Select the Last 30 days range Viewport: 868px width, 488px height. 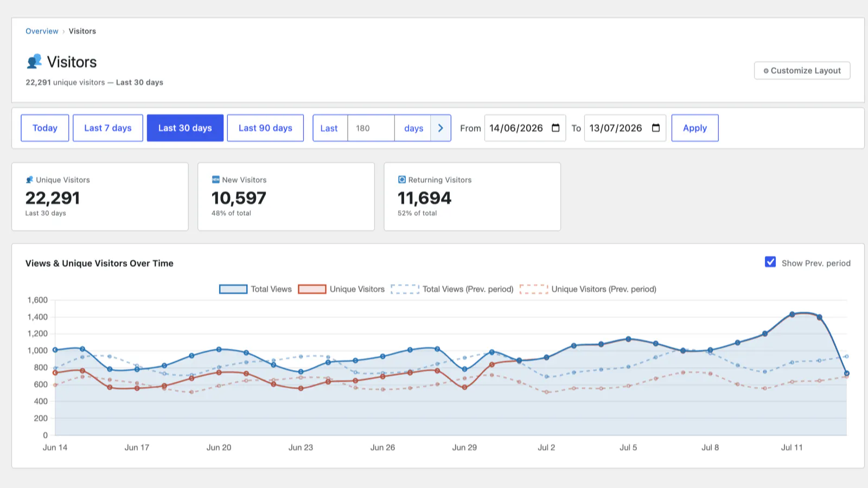185,128
